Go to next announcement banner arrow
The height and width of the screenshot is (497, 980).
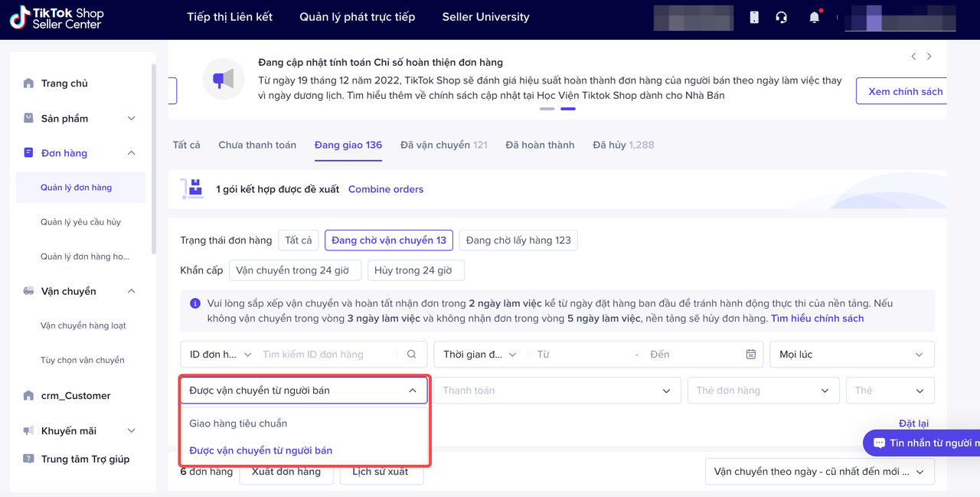(x=929, y=57)
